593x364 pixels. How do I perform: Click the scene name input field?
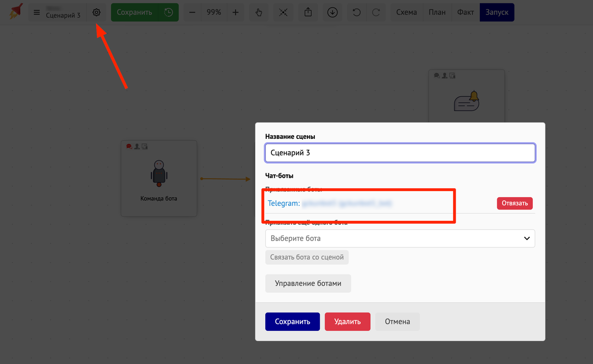[x=400, y=153]
